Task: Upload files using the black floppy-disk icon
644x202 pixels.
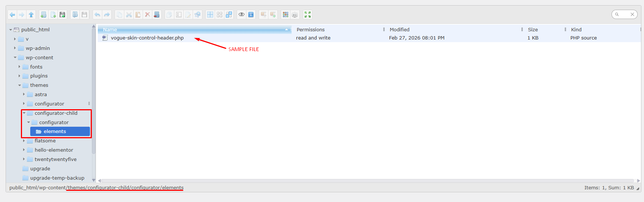Action: pos(62,15)
